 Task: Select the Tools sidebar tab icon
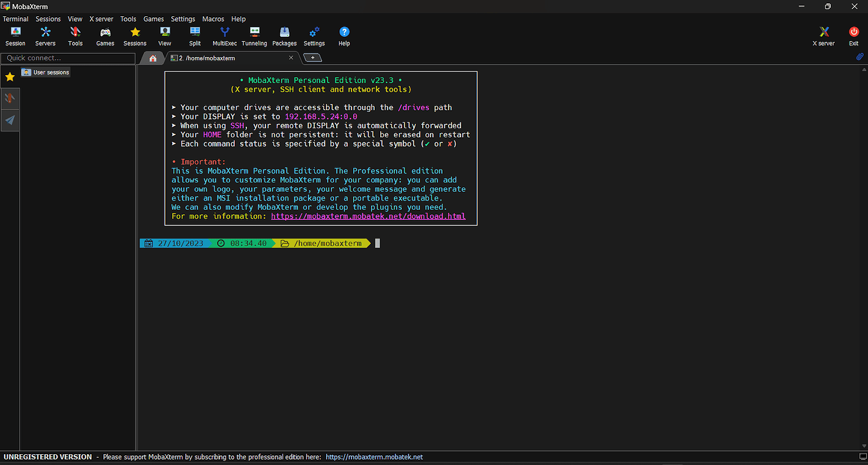(x=10, y=98)
